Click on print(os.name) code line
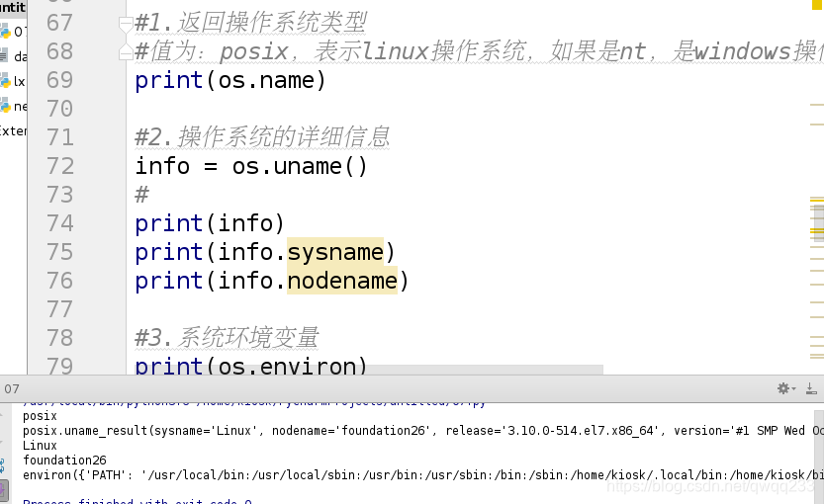824x504 pixels. click(230, 80)
